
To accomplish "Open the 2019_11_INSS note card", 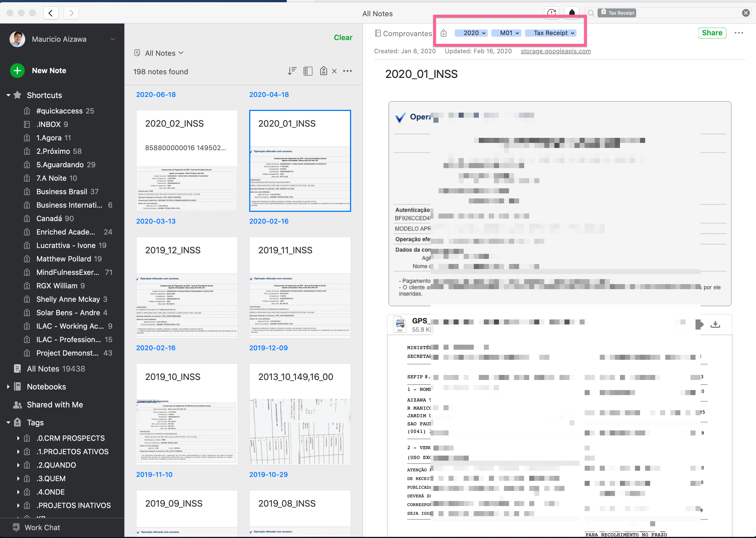I will click(300, 287).
